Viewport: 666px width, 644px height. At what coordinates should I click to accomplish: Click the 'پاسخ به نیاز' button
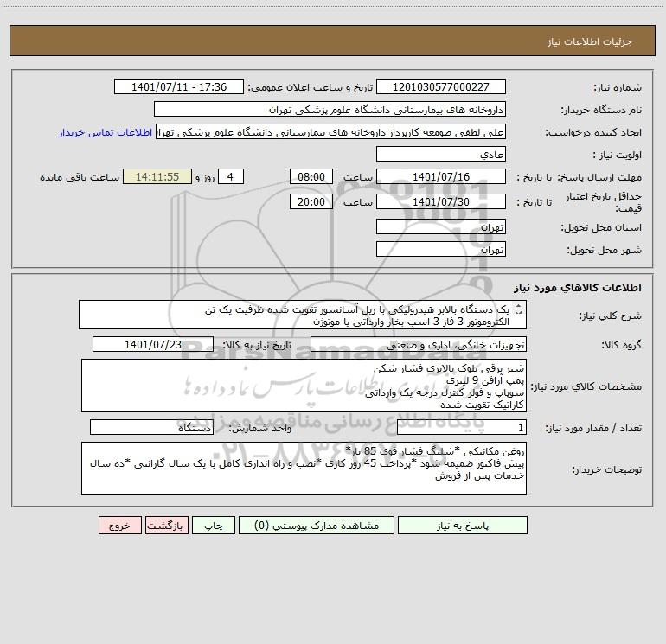pos(463,525)
